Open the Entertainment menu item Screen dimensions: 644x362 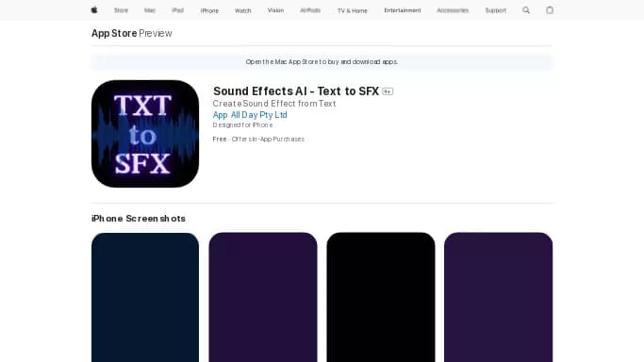coord(403,10)
